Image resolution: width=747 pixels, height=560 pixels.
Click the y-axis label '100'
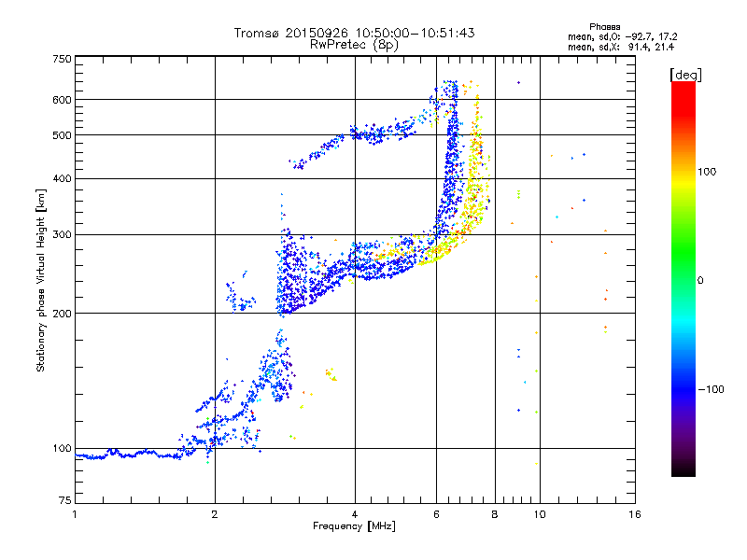pos(62,449)
